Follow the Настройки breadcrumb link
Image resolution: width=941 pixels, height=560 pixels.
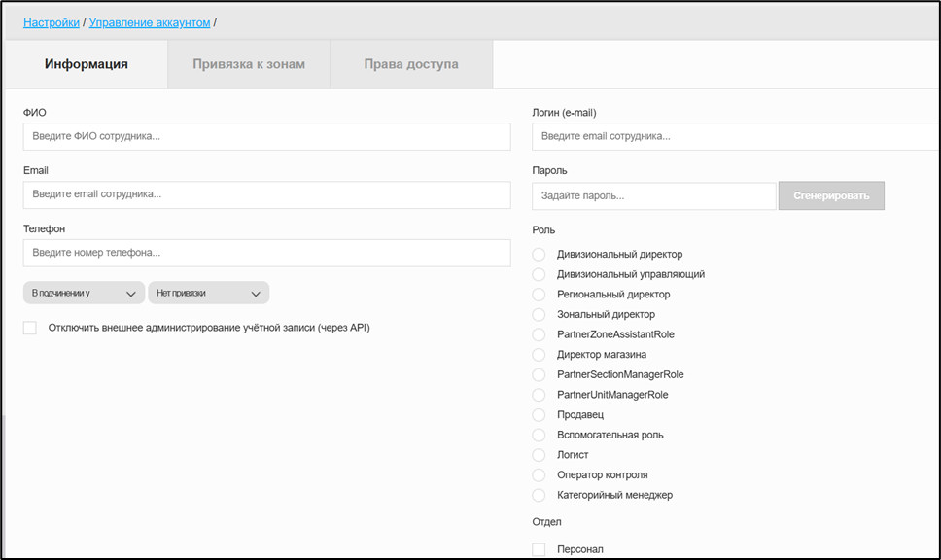coord(52,21)
